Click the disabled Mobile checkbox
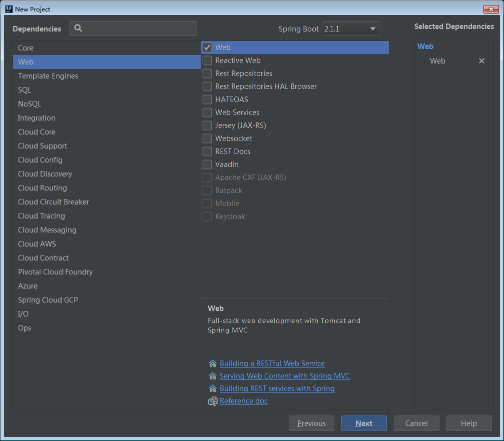 (207, 203)
